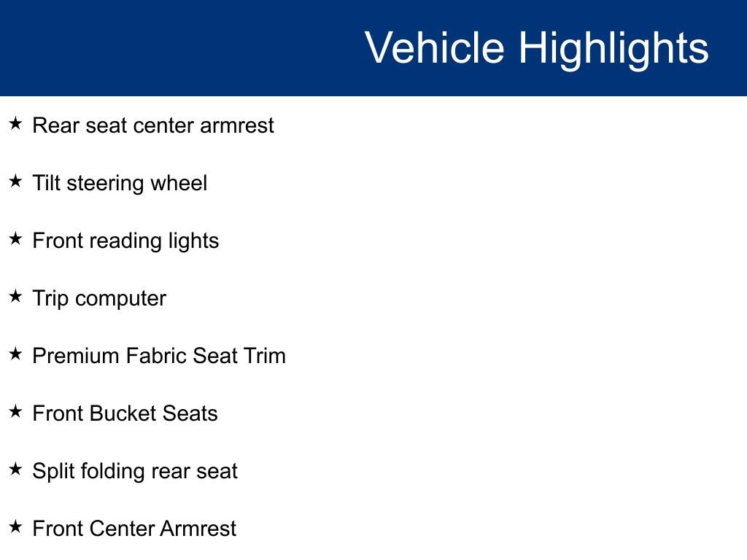Click the Front Bucket Seats text line
This screenshot has height=560, width=747.
pos(125,413)
